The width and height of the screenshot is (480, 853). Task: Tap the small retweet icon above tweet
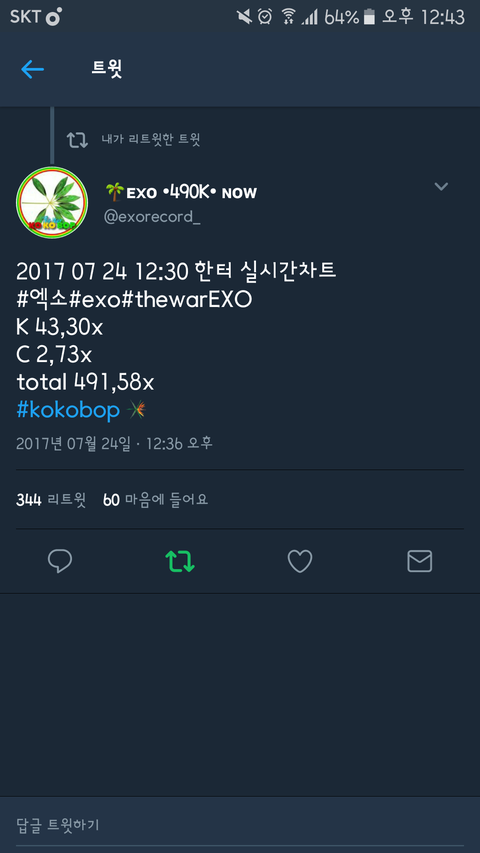click(x=77, y=140)
